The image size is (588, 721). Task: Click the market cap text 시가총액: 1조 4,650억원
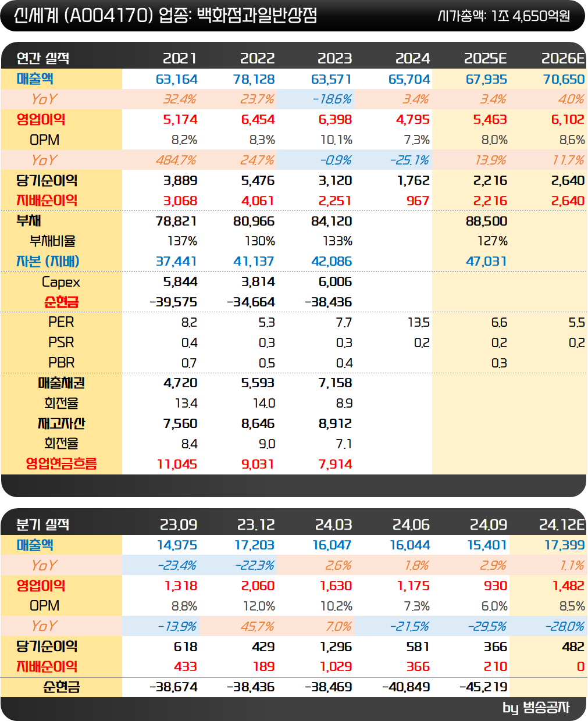click(x=504, y=16)
